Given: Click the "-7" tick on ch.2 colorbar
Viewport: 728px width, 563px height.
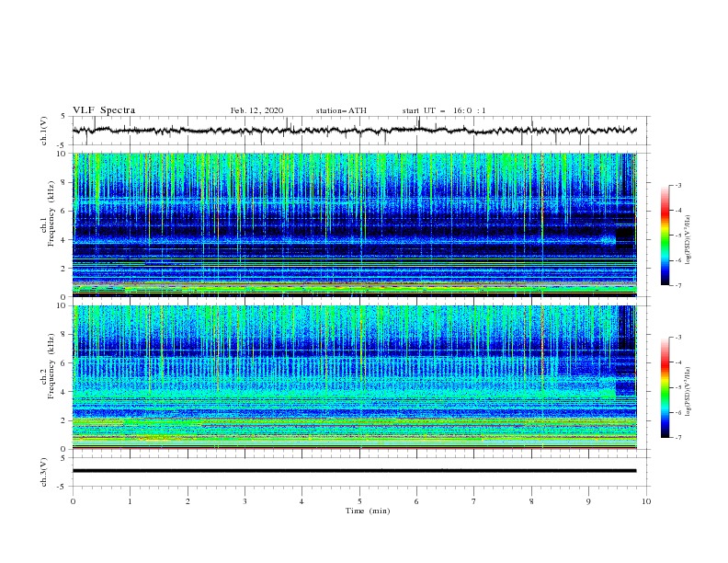Looking at the screenshot, I should pyautogui.click(x=677, y=438).
